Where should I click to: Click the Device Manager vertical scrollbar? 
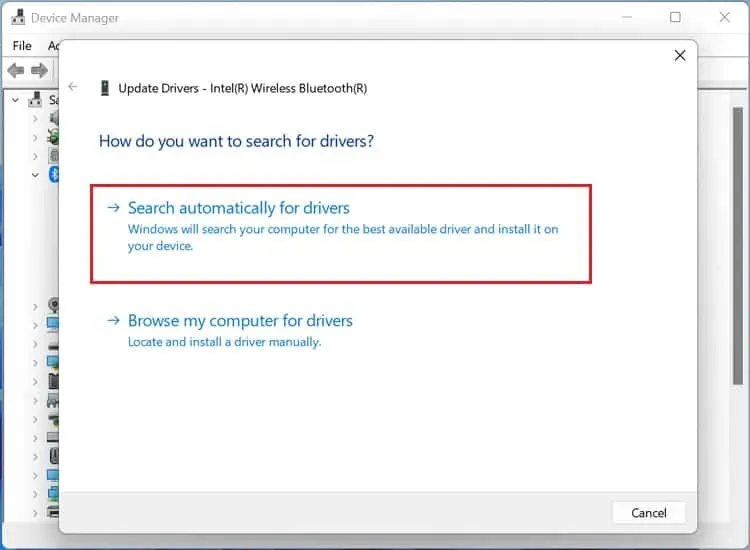click(738, 246)
